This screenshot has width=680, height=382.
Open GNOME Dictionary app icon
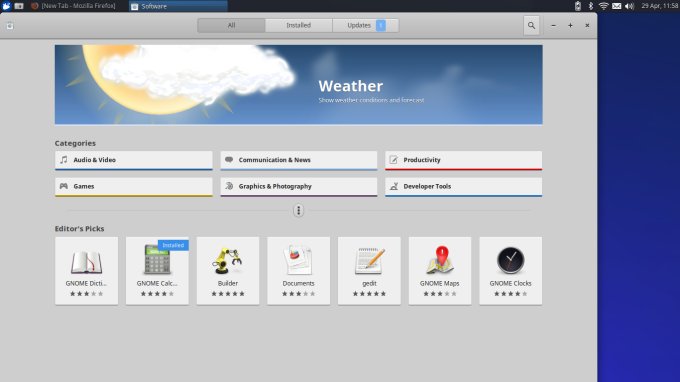click(x=86, y=261)
